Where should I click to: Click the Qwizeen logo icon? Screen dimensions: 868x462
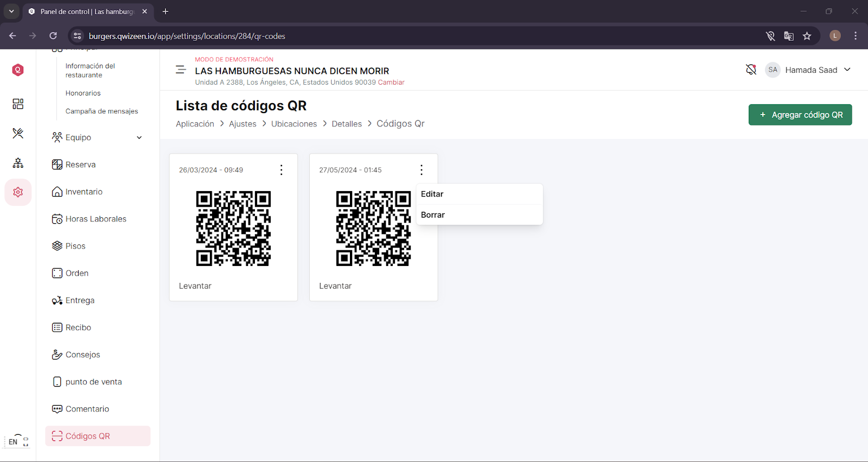(x=18, y=70)
